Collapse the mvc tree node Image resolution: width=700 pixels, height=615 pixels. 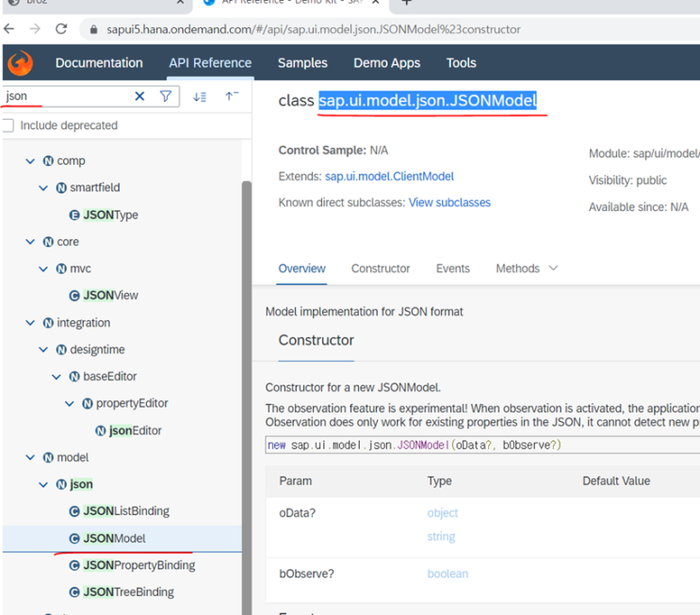(x=43, y=268)
